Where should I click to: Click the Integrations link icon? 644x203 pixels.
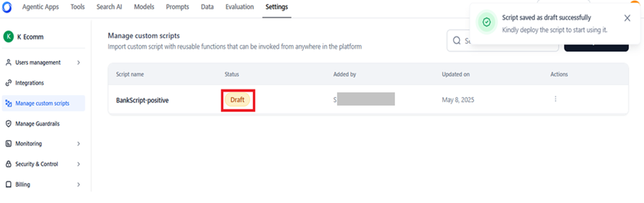8,83
